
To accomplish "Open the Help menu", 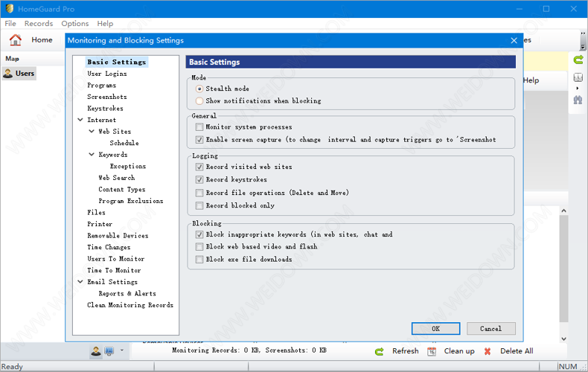I will pos(105,23).
